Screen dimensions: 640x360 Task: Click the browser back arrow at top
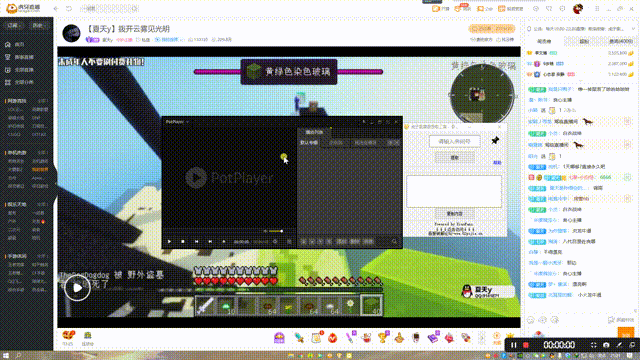click(x=56, y=9)
